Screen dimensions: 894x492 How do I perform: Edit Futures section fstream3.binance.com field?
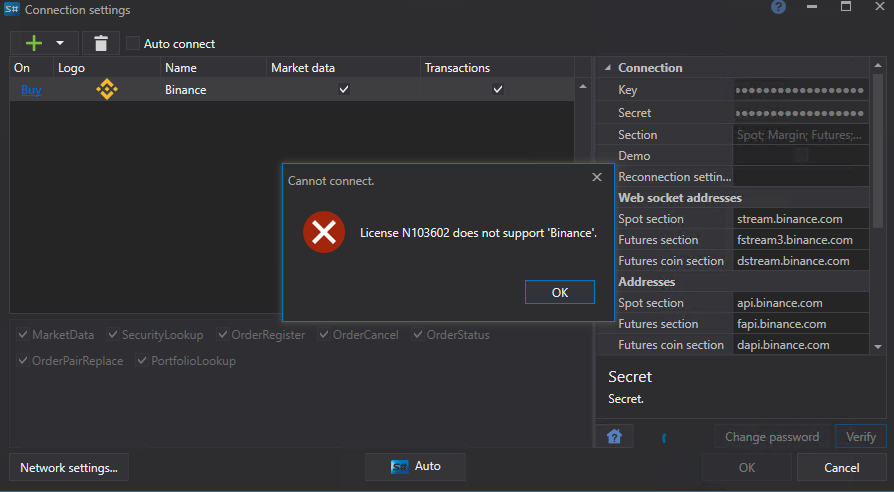click(800, 240)
